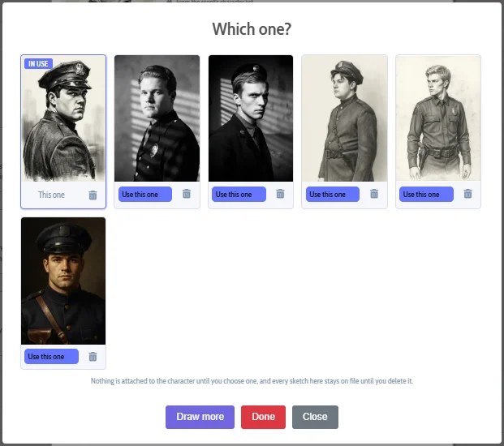This screenshot has width=504, height=446.
Task: Delete the fifth capless blond officer sketch
Action: tap(467, 194)
